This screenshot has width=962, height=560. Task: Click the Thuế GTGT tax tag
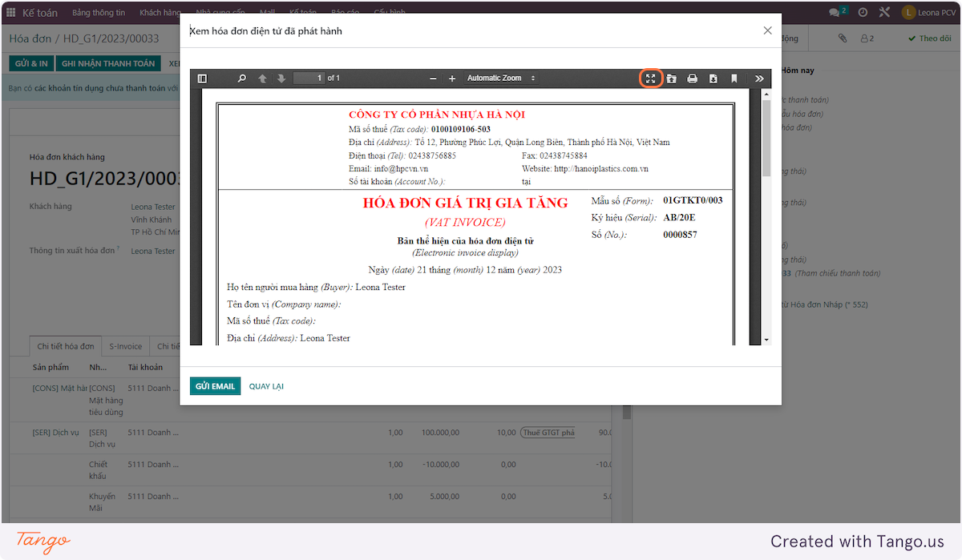tap(548, 433)
